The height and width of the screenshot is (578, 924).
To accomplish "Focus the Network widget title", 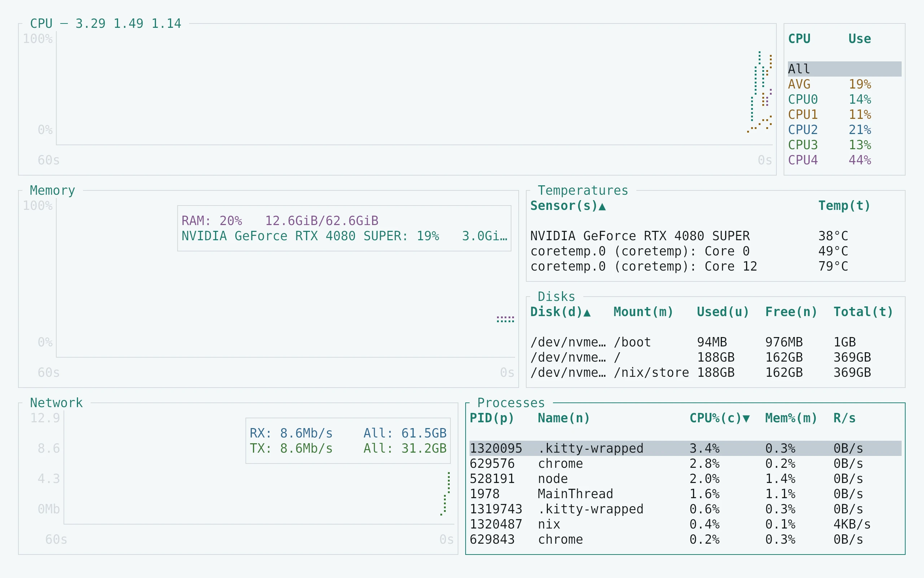I will pos(57,402).
